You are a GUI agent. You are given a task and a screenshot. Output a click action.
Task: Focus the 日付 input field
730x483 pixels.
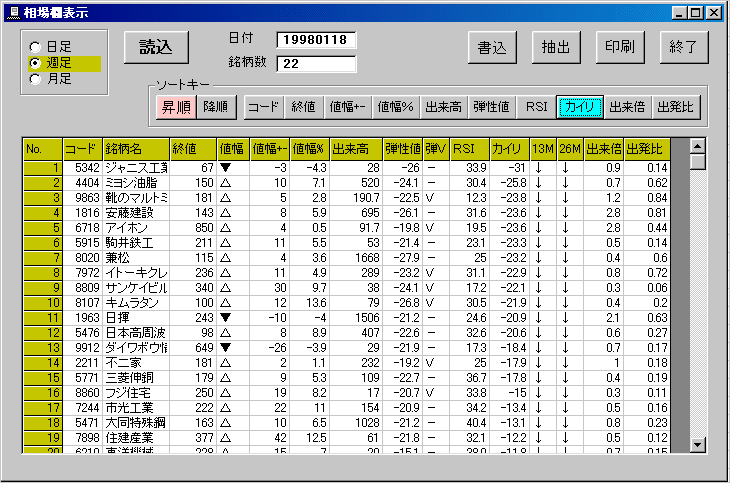coord(316,40)
